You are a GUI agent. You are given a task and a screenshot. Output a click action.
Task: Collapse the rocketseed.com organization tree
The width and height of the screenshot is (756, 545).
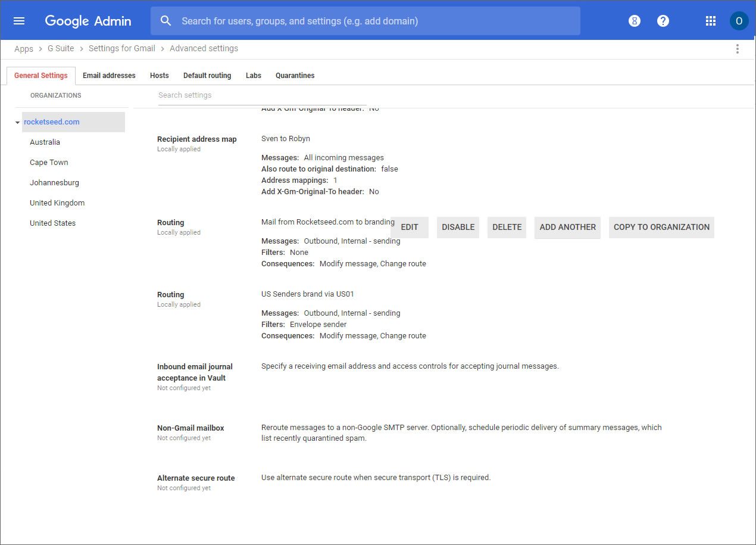pos(18,122)
